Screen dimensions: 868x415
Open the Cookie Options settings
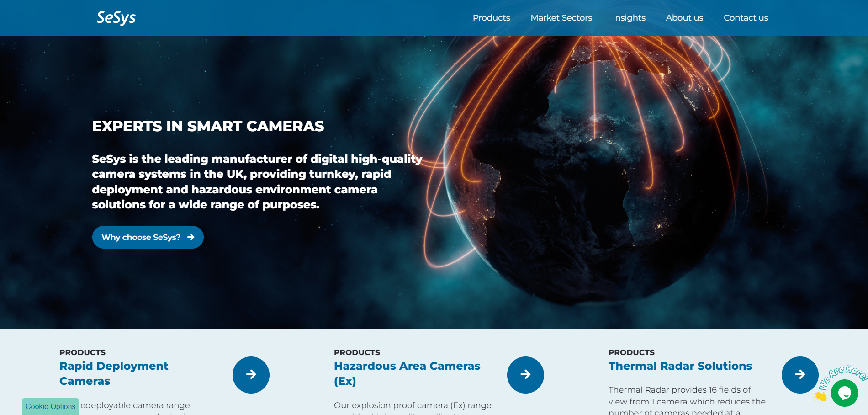pos(50,406)
